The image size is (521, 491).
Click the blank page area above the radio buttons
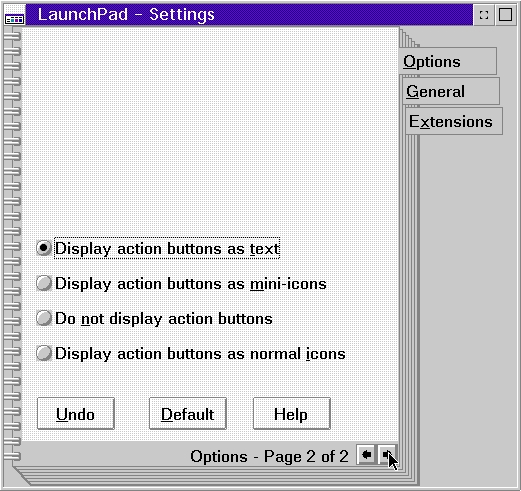210,130
